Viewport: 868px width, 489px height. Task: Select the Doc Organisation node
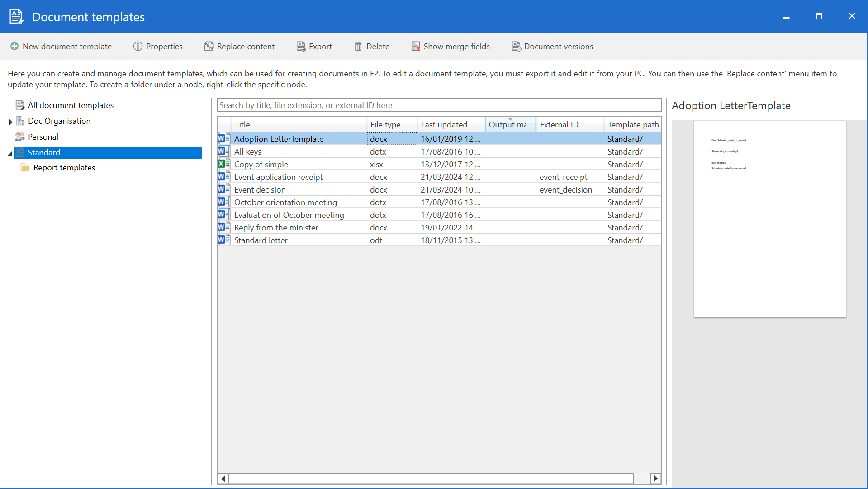(59, 121)
